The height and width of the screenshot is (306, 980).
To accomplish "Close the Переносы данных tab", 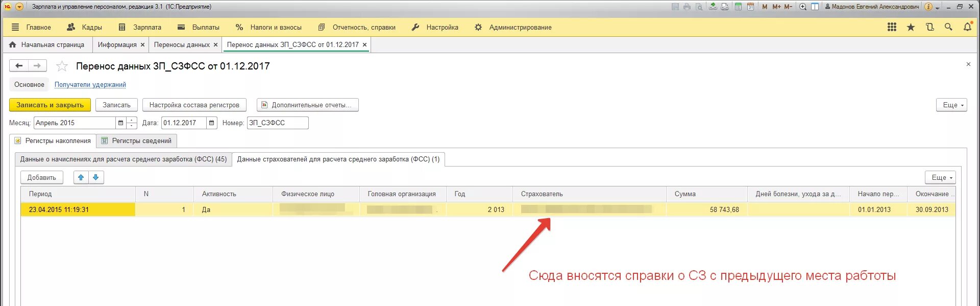I will 215,45.
